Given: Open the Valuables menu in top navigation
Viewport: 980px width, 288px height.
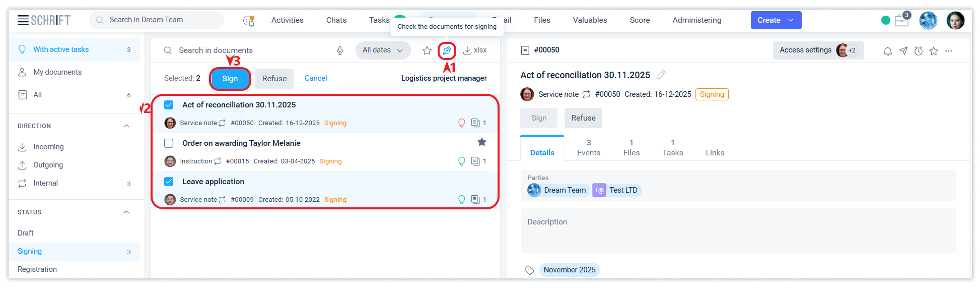Looking at the screenshot, I should tap(590, 20).
